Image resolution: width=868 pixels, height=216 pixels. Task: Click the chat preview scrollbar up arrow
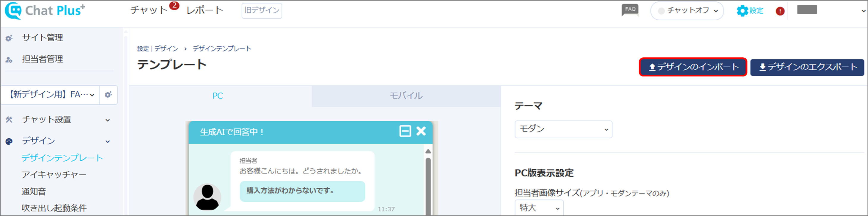click(428, 151)
